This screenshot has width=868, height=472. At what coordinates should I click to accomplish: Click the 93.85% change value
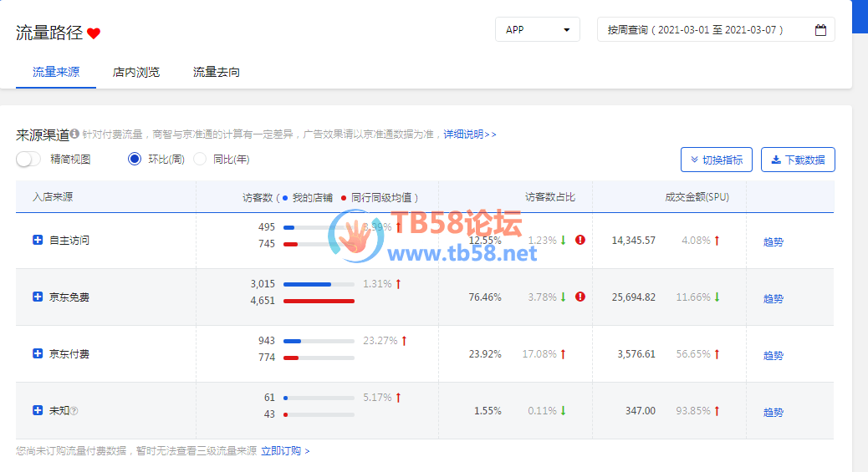coord(693,410)
